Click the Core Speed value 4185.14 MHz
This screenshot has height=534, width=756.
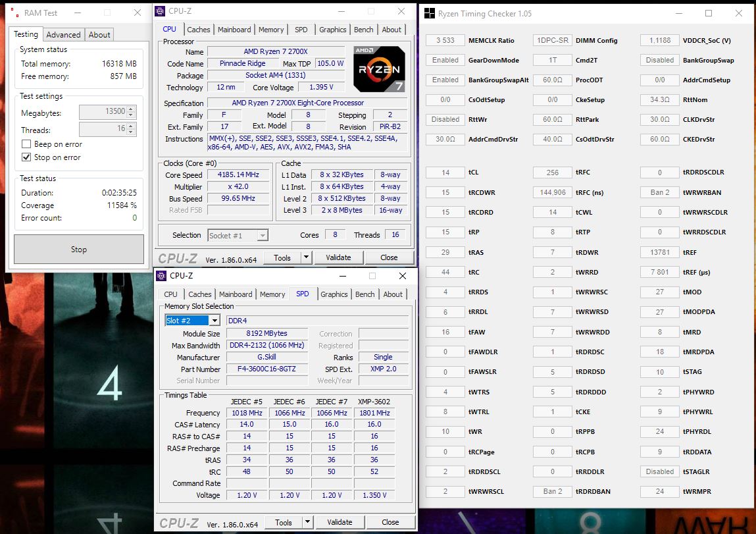(x=238, y=174)
